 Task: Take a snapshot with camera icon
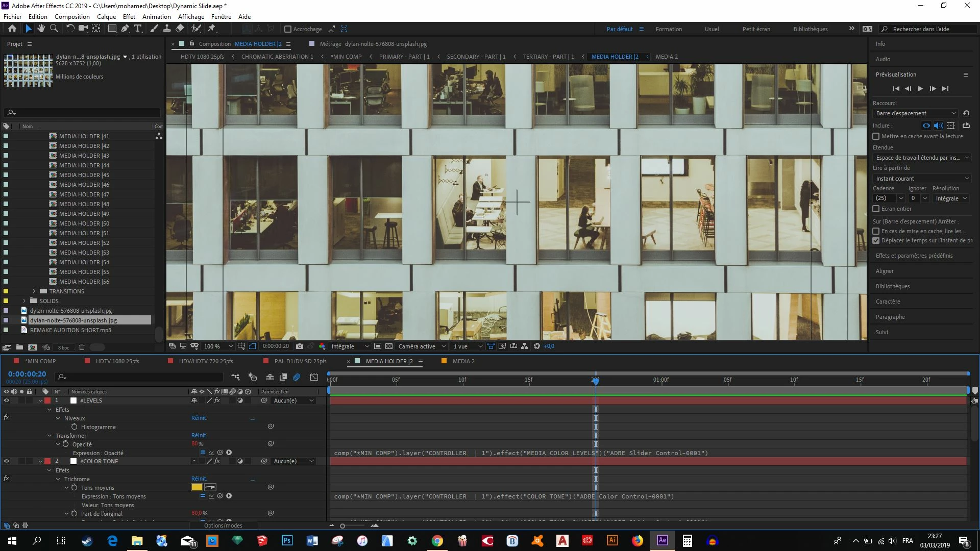point(300,346)
